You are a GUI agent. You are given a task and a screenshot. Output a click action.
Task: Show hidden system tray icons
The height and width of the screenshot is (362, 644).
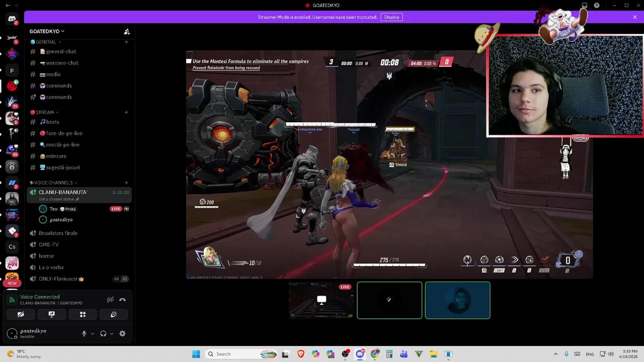pyautogui.click(x=555, y=354)
